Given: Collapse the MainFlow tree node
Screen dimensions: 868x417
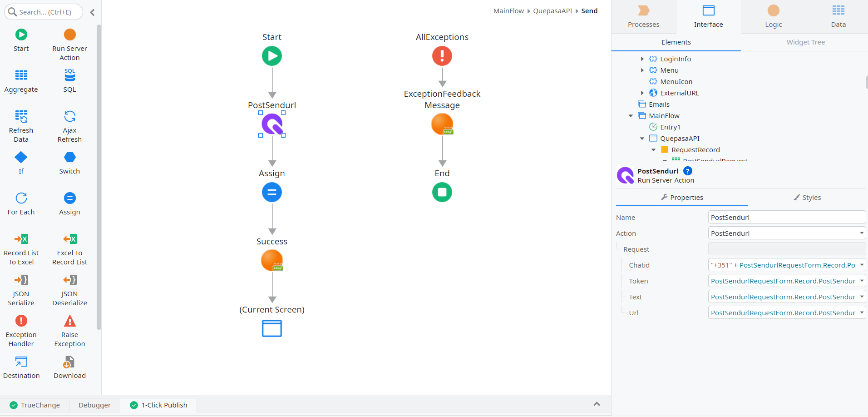Looking at the screenshot, I should 631,115.
